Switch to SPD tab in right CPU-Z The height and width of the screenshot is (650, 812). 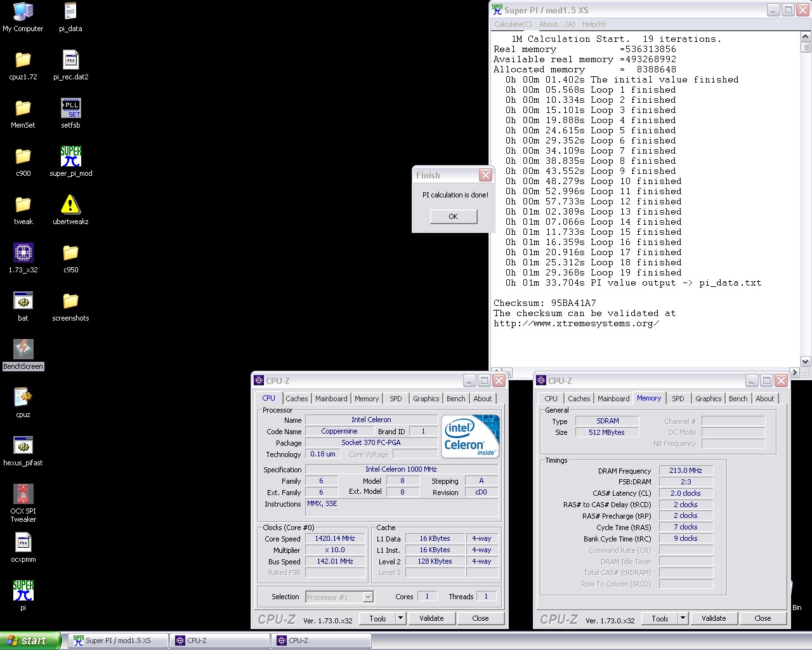[678, 399]
